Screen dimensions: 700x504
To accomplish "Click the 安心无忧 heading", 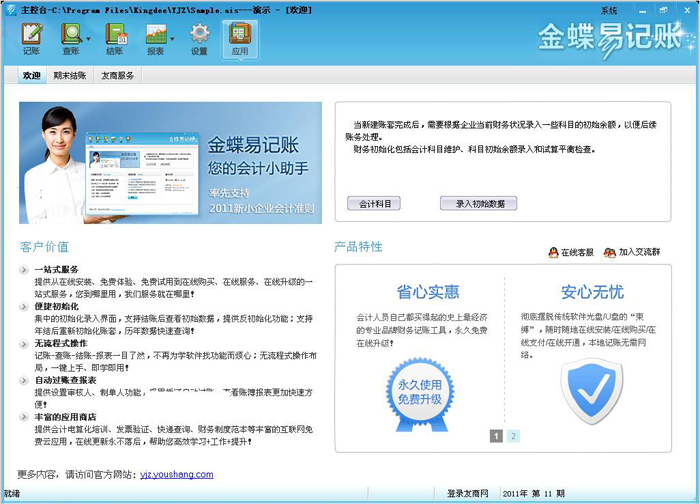I will 592,292.
